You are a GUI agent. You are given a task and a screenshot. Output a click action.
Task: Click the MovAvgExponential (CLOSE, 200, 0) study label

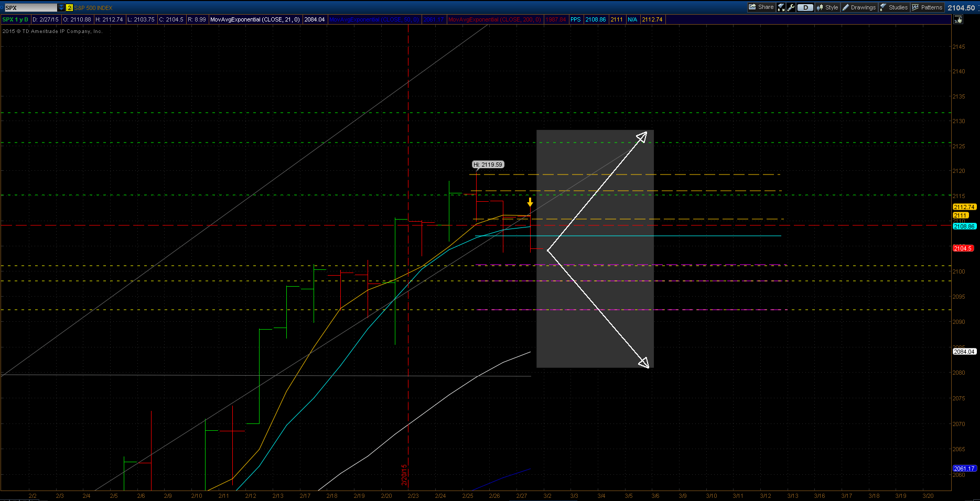495,19
